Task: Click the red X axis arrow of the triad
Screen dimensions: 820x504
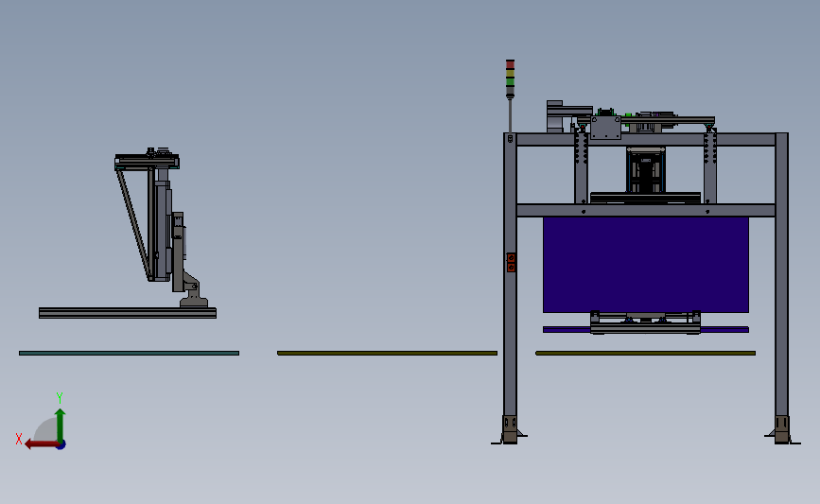Action: (x=41, y=443)
